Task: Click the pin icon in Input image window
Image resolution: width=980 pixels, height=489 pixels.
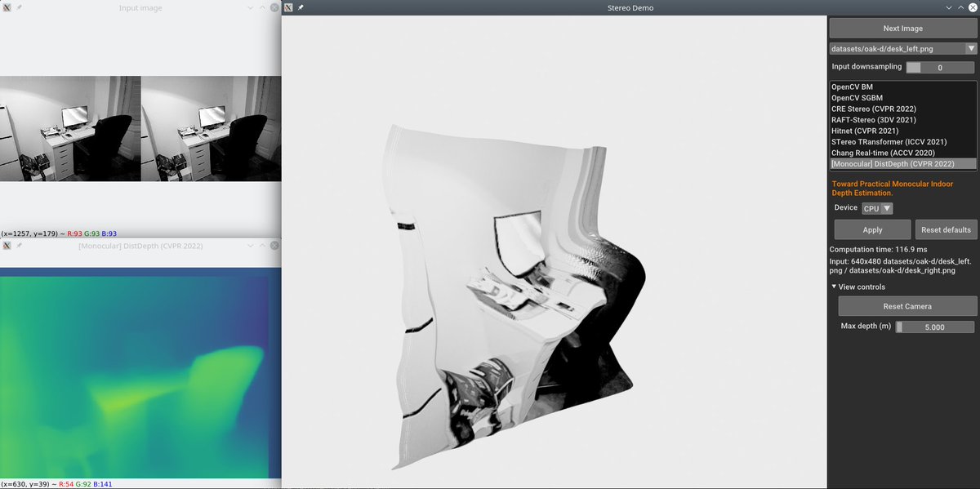Action: 18,7
